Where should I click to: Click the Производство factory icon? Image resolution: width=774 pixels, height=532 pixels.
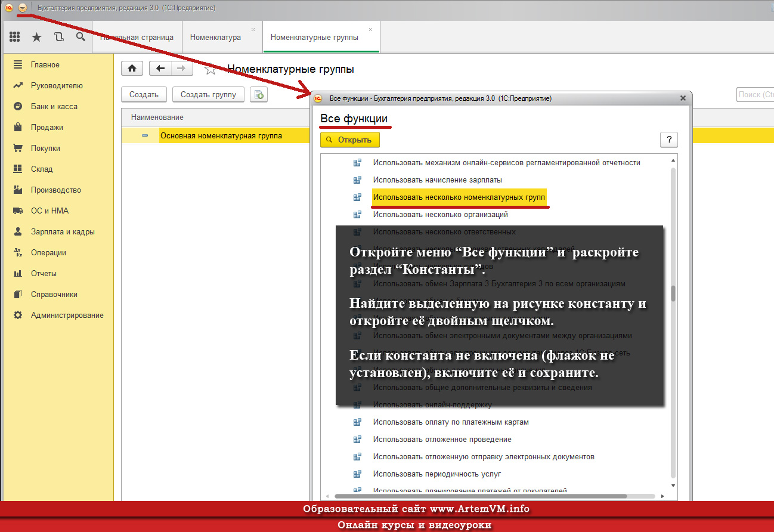click(18, 190)
